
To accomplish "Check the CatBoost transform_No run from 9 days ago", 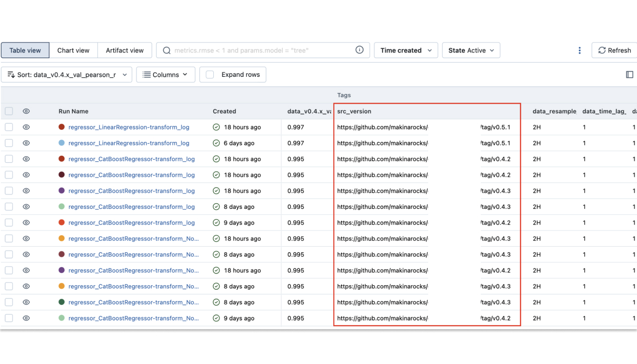I will [9, 318].
